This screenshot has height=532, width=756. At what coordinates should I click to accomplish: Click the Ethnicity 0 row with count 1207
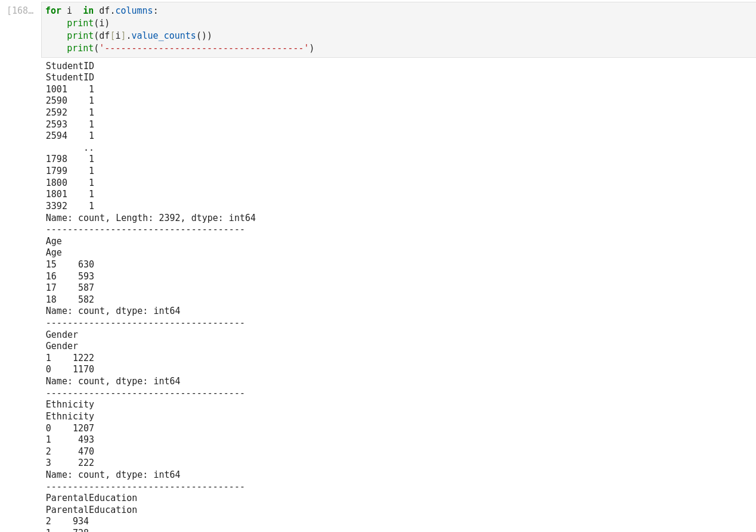(70, 428)
